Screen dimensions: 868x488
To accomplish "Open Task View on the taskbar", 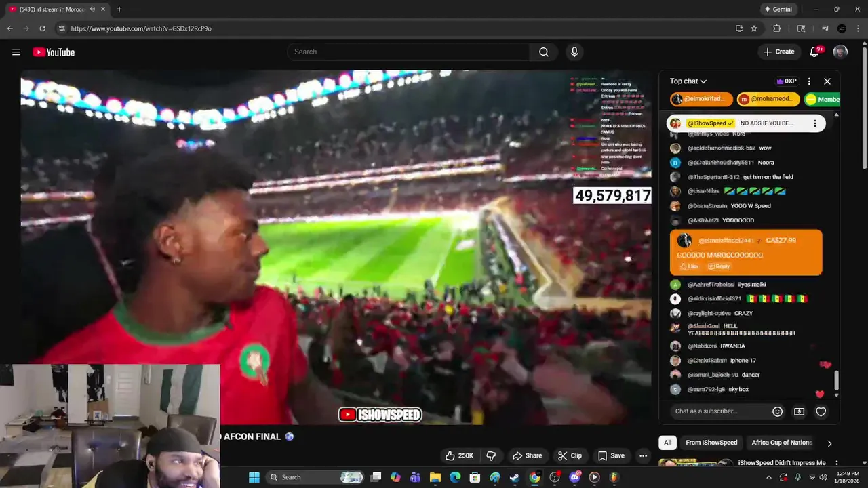I will click(x=376, y=477).
